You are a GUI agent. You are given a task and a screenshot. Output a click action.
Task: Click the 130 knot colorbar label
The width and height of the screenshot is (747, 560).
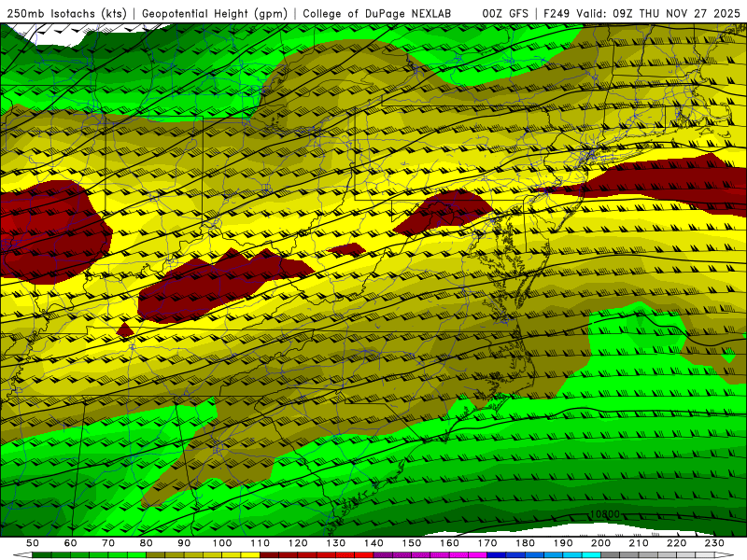(336, 543)
